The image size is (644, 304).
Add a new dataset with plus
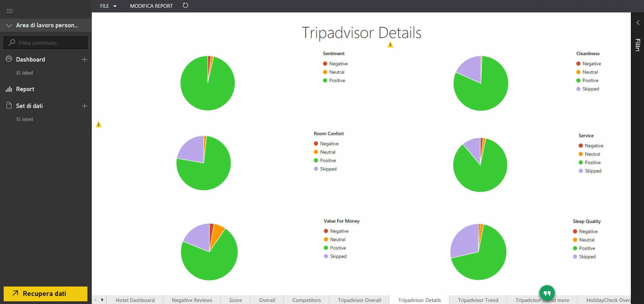[84, 106]
